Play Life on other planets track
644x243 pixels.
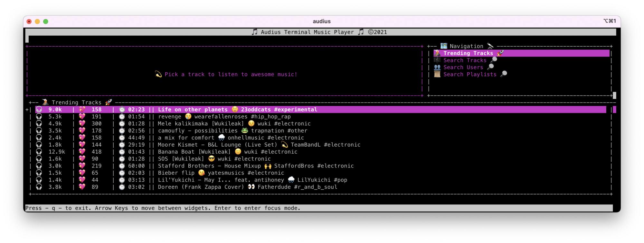click(193, 110)
